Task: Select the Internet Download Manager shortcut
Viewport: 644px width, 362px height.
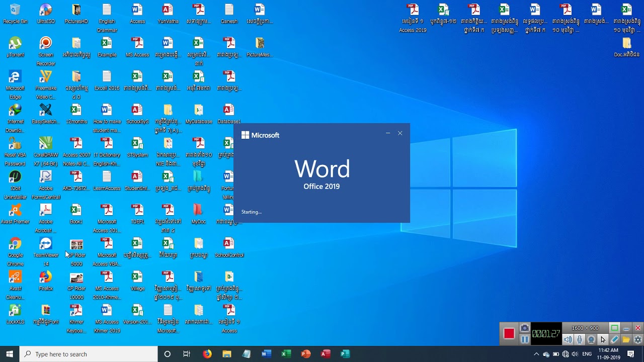Action: click(15, 118)
